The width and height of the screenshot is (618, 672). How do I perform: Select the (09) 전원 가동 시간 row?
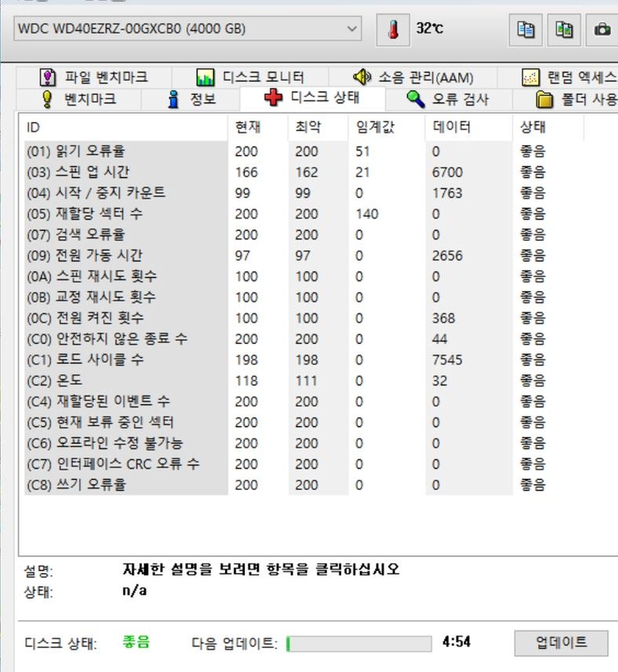304,256
